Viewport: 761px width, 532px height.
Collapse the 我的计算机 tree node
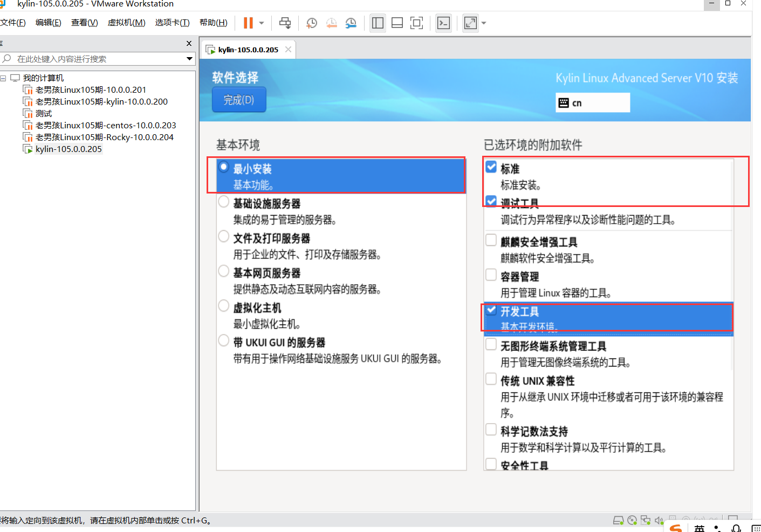[x=3, y=78]
